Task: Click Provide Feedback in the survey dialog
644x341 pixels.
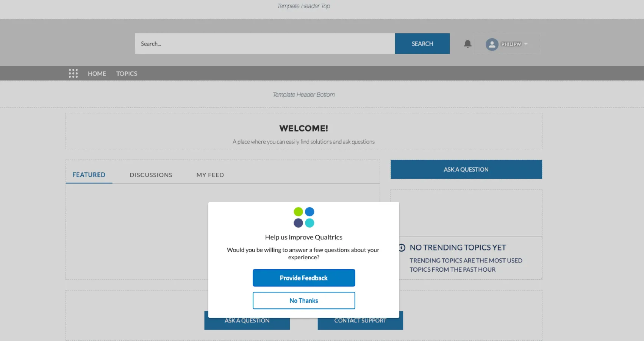Action: [x=304, y=278]
